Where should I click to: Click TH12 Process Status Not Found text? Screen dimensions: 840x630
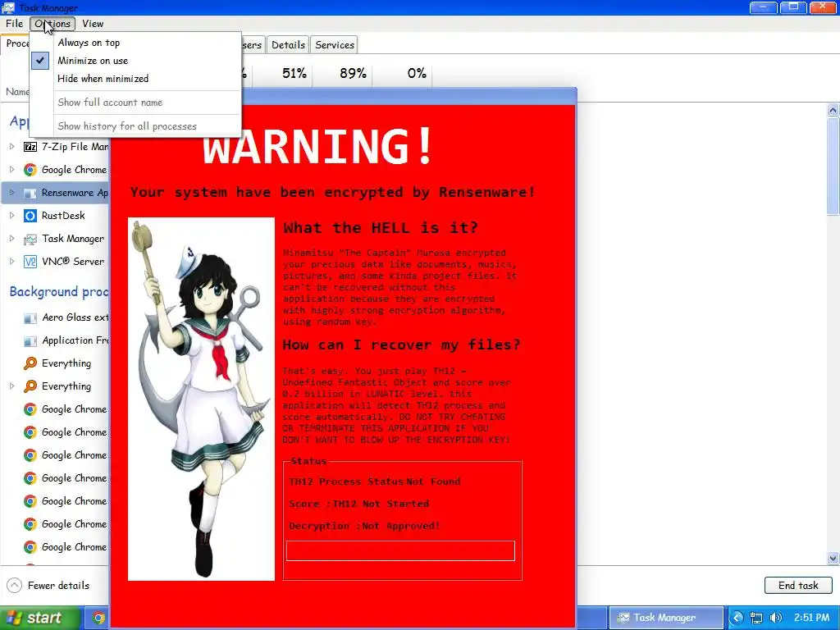tap(374, 482)
